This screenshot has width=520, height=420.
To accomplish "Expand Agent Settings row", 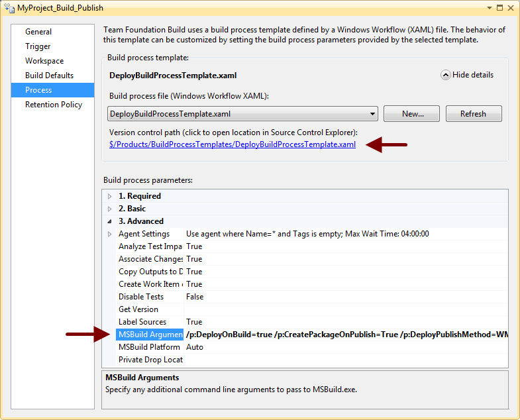I will pos(109,235).
